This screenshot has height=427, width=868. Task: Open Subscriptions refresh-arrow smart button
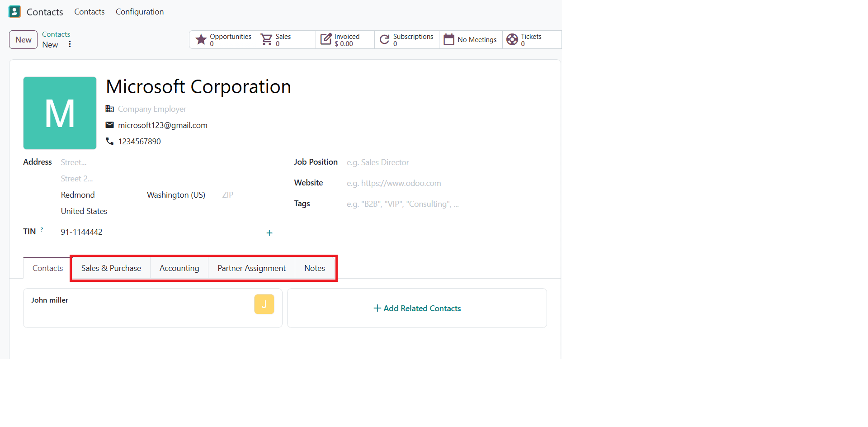pyautogui.click(x=407, y=40)
